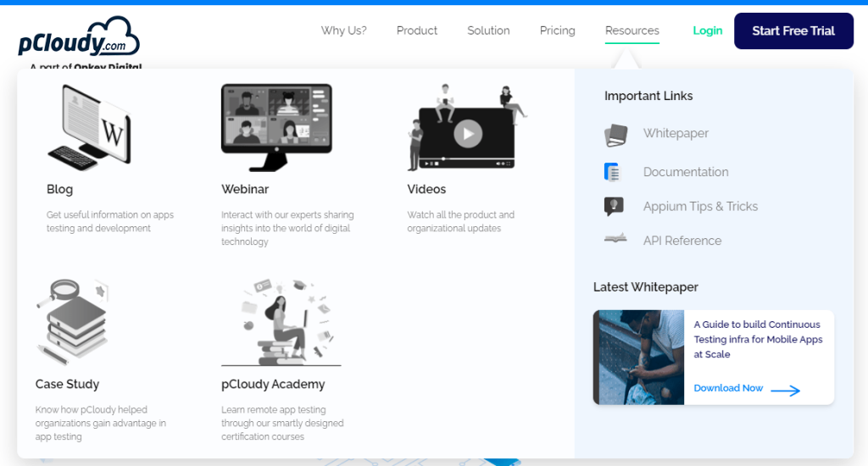
Task: Open the pCloudy Academy heading link
Action: pyautogui.click(x=273, y=384)
